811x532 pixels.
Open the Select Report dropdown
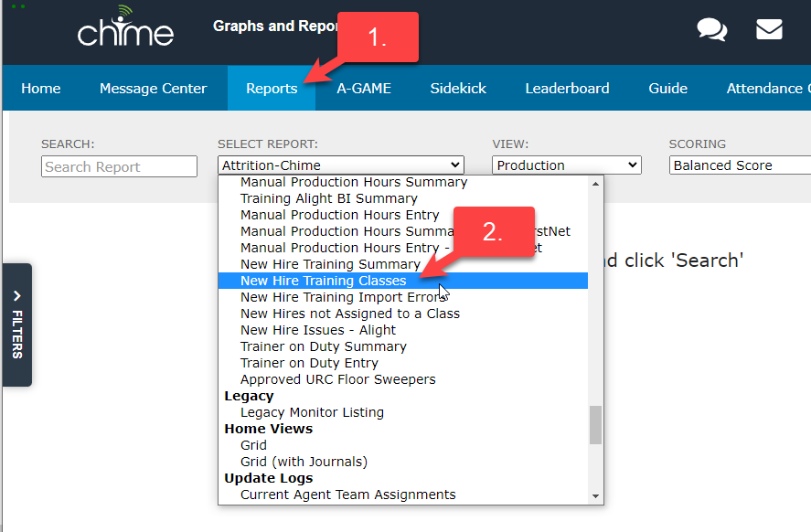coord(341,165)
